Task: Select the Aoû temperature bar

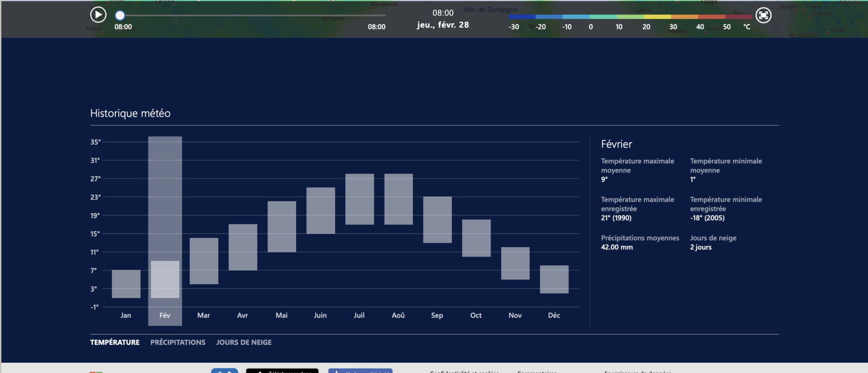Action: pos(399,199)
